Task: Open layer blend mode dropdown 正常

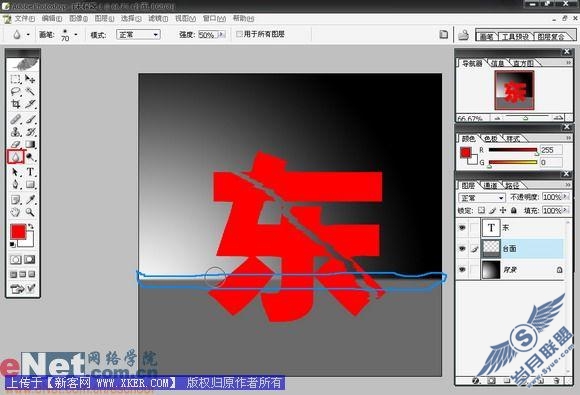Action: click(482, 198)
